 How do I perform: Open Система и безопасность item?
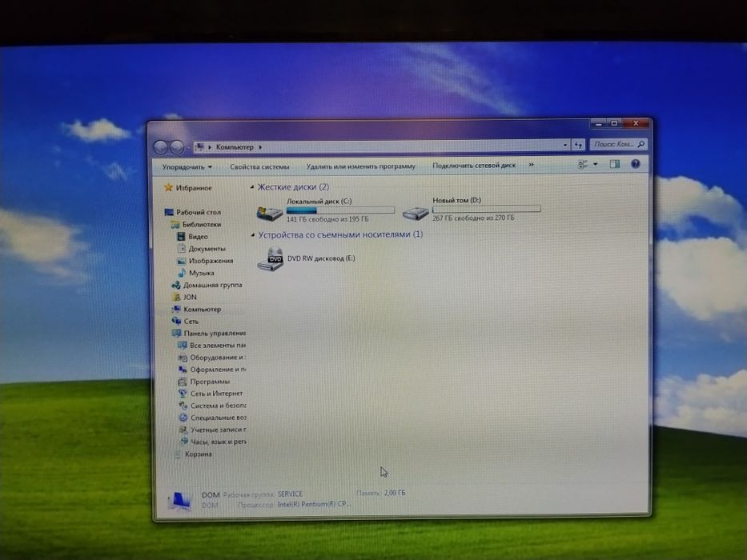[219, 406]
